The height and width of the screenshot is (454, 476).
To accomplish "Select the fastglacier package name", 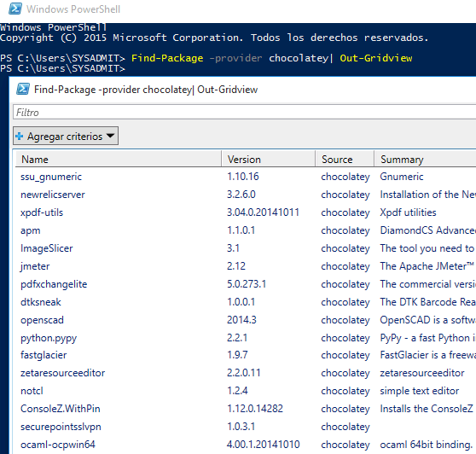I will tap(44, 355).
